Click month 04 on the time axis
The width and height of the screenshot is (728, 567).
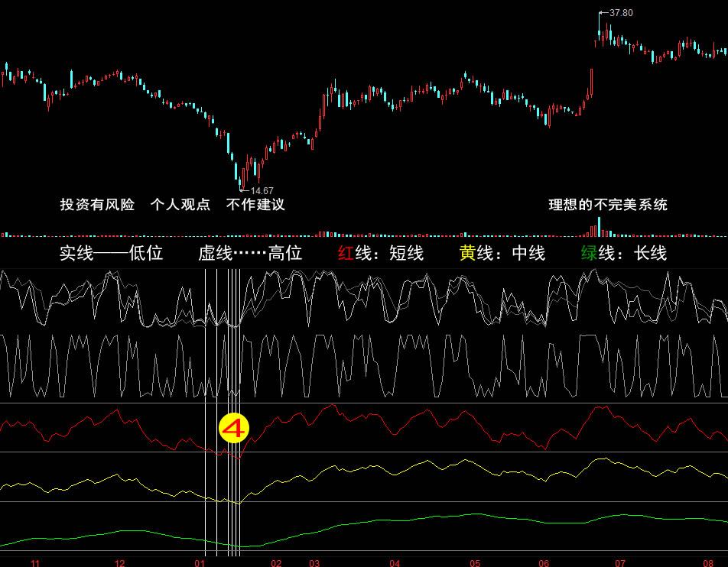[395, 563]
